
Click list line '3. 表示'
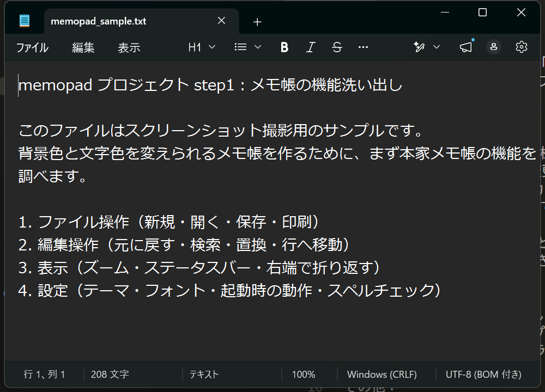tap(199, 268)
